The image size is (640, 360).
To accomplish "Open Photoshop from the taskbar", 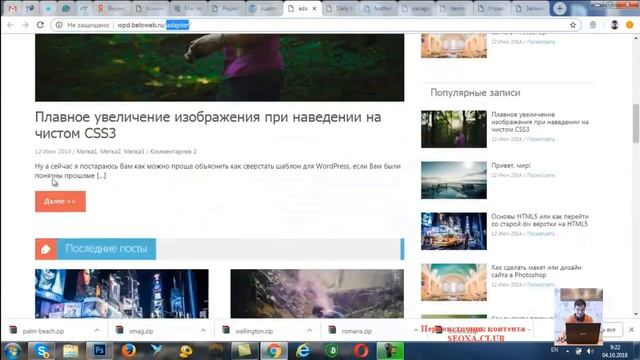I will coord(99,351).
